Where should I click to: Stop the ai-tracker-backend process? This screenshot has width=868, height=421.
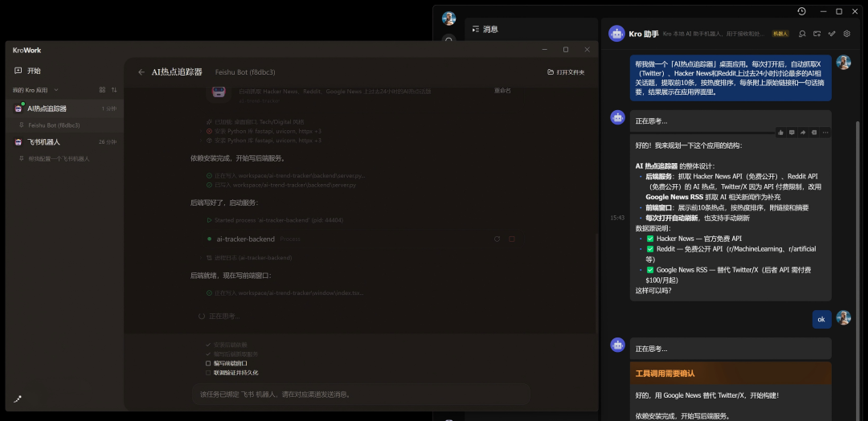tap(511, 239)
